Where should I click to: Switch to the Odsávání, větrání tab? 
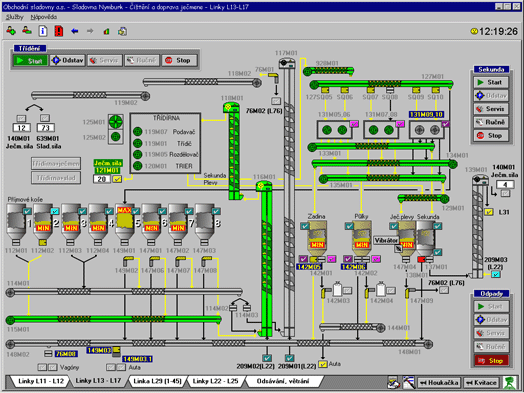tap(283, 381)
